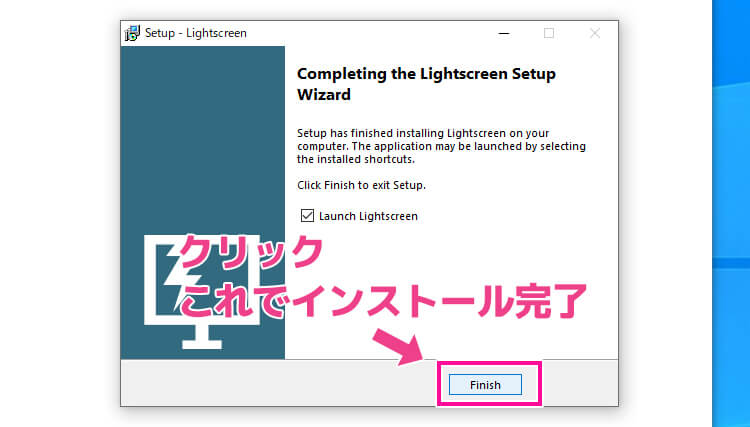Click the Finish button
This screenshot has height=427, width=750.
click(x=485, y=385)
